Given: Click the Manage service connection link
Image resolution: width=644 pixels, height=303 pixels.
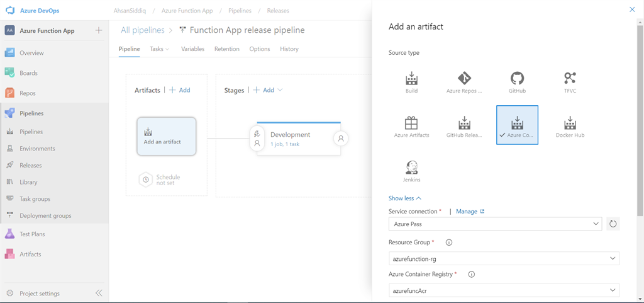Looking at the screenshot, I should point(470,211).
